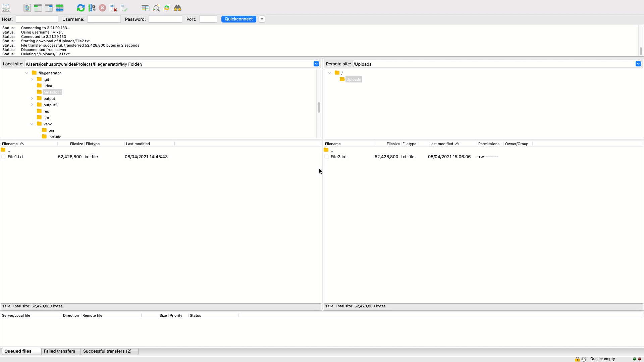The height and width of the screenshot is (362, 644).
Task: Sort local files by Filesize header
Action: coord(71,144)
